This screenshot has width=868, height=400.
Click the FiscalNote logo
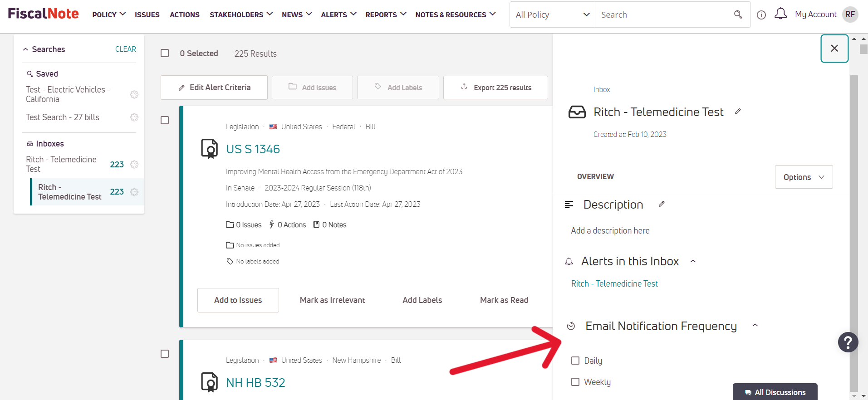43,14
